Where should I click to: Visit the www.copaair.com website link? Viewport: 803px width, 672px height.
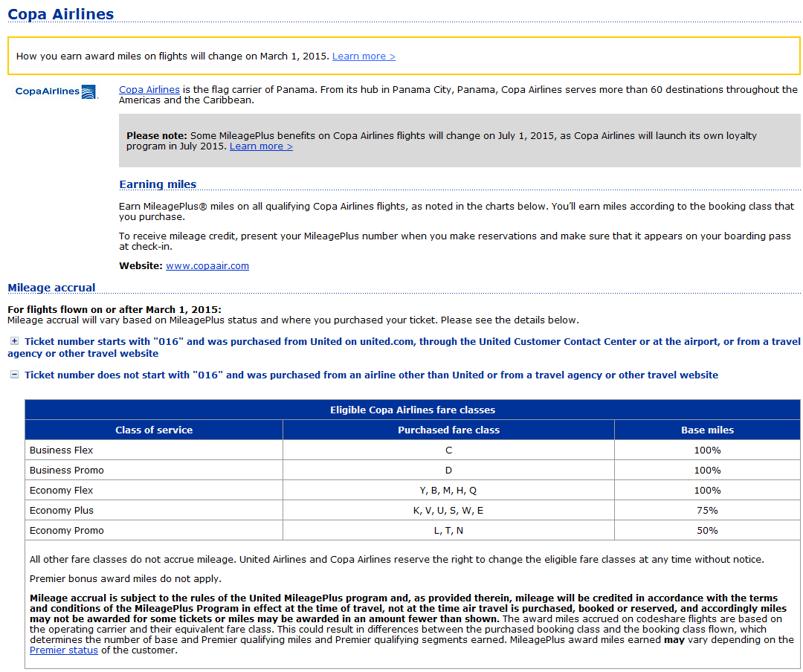(207, 266)
